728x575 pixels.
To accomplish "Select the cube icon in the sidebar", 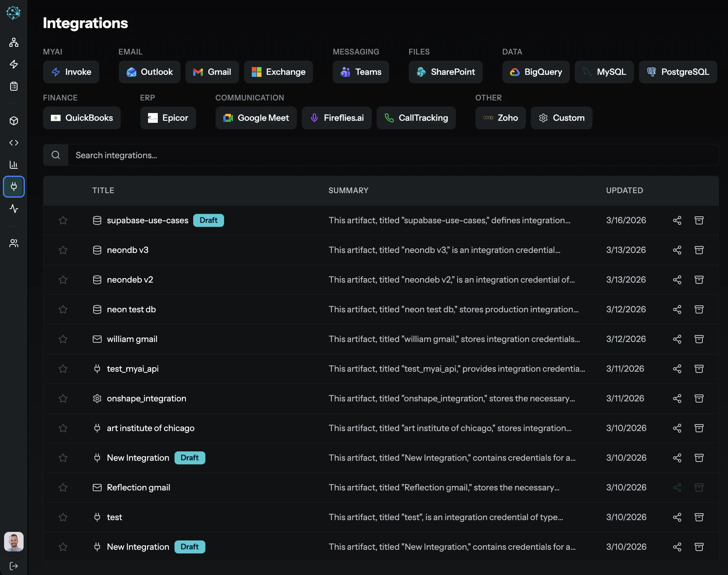I will point(14,121).
